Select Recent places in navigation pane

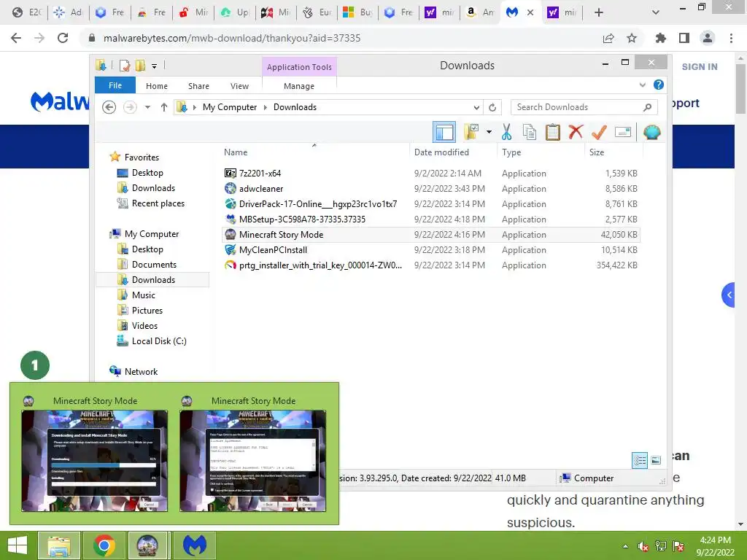click(x=158, y=203)
